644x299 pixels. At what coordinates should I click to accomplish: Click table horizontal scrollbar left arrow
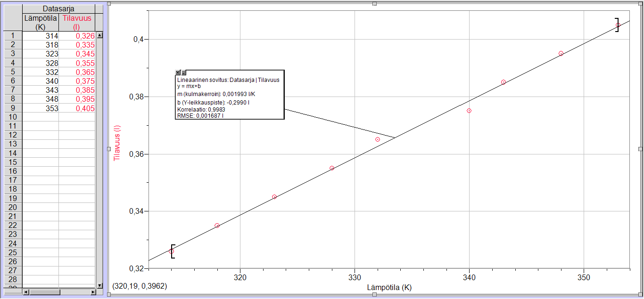coord(25,292)
